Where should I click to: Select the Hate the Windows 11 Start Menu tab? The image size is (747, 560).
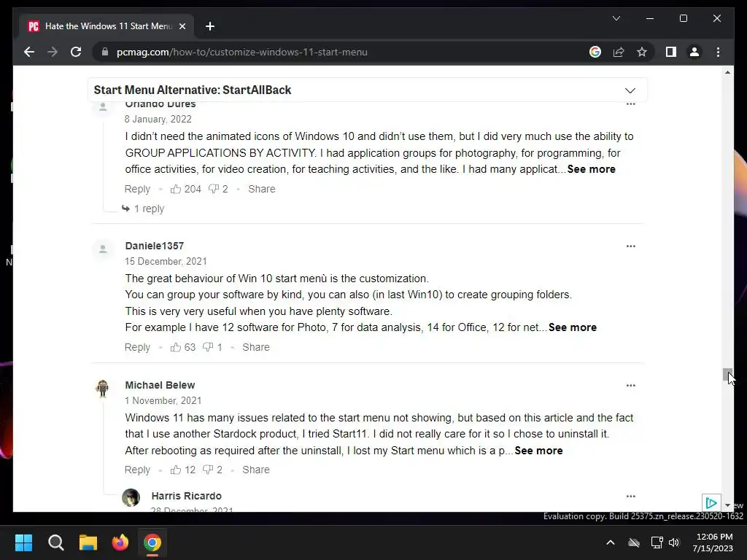point(107,26)
